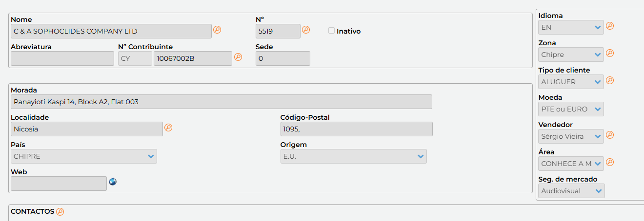Image resolution: width=644 pixels, height=221 pixels.
Task: Open the Moeda dropdown
Action: pyautogui.click(x=571, y=109)
